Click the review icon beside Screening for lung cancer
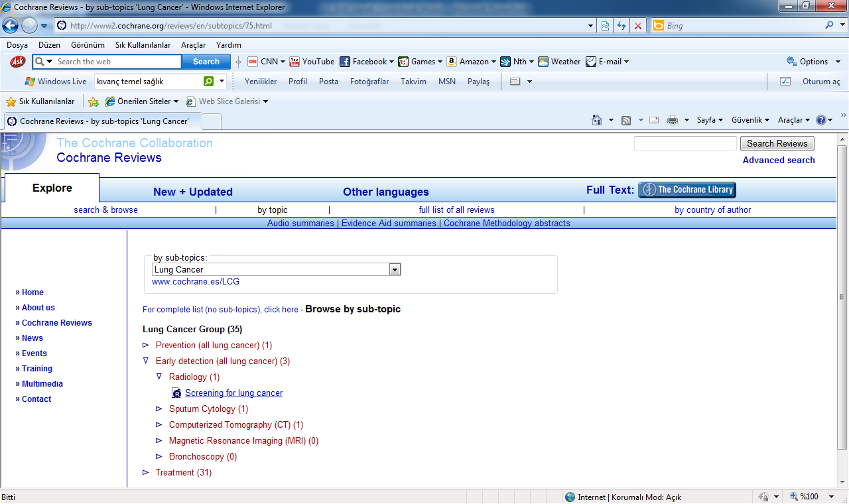 (176, 393)
